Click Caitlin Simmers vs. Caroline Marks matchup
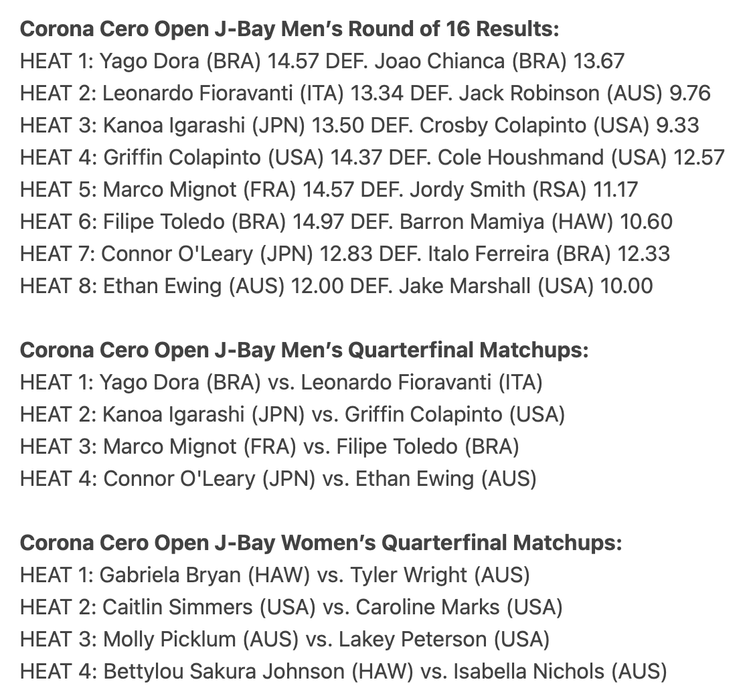Screen dimensions: 747x700 [x=291, y=608]
